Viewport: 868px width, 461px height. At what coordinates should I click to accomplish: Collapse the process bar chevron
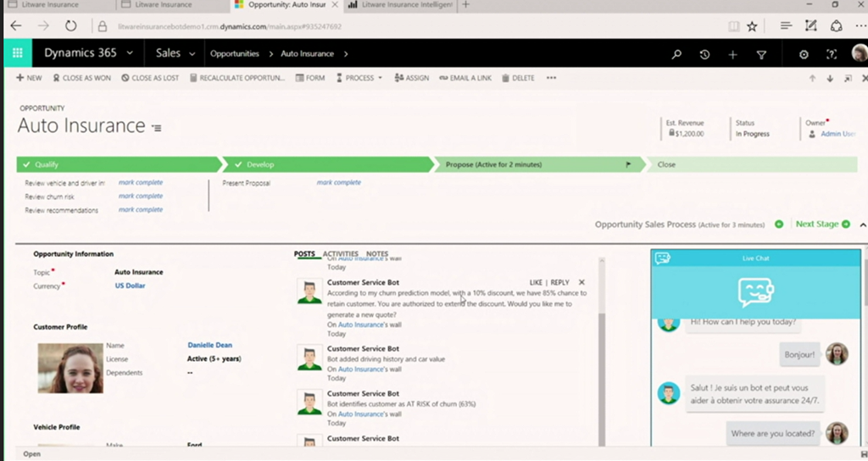862,225
